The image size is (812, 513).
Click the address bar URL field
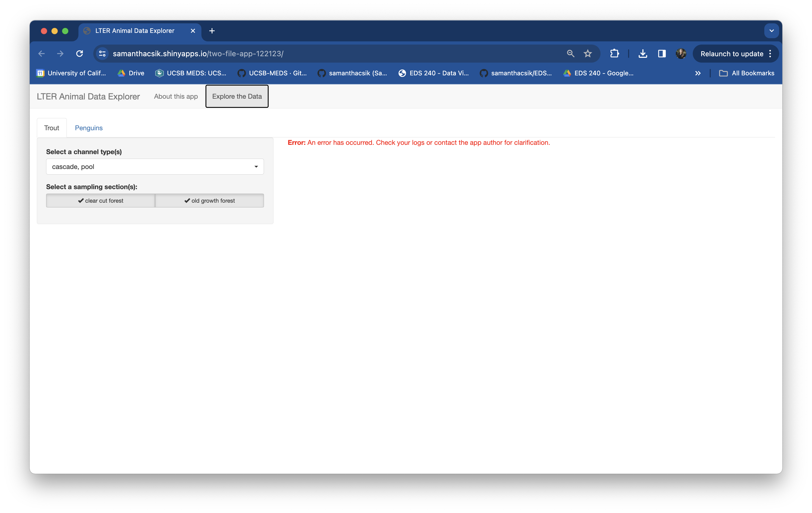303,54
